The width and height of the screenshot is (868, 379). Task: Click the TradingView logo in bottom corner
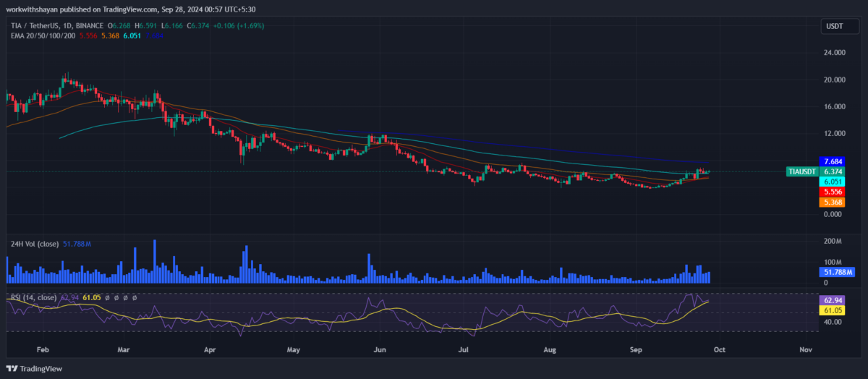pos(35,369)
